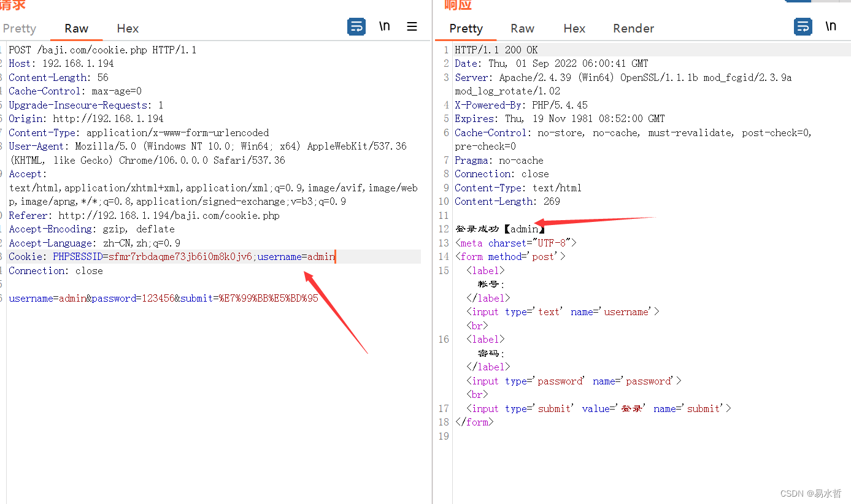Click the Date: Thu, 01 Sep 2022 header
This screenshot has width=851, height=504.
coord(552,63)
